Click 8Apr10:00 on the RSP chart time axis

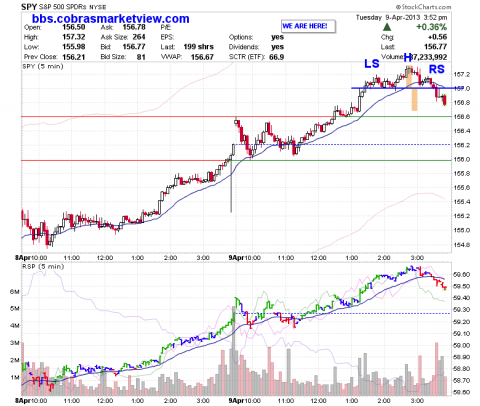31,400
